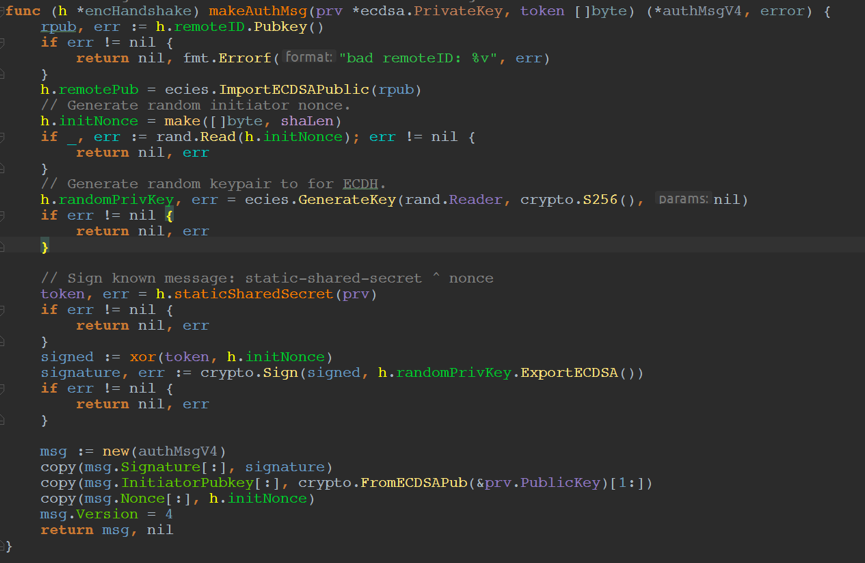Click the 'signature' variable declaration

(81, 373)
